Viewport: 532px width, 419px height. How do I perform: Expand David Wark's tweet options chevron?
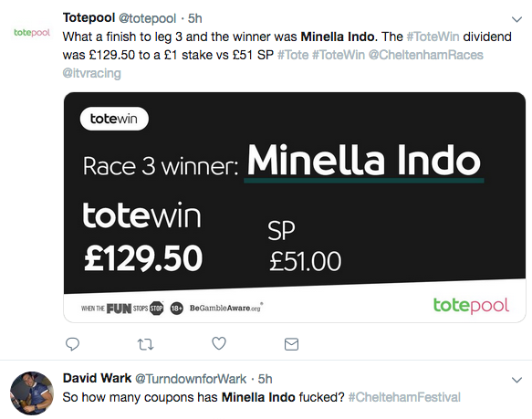[516, 380]
